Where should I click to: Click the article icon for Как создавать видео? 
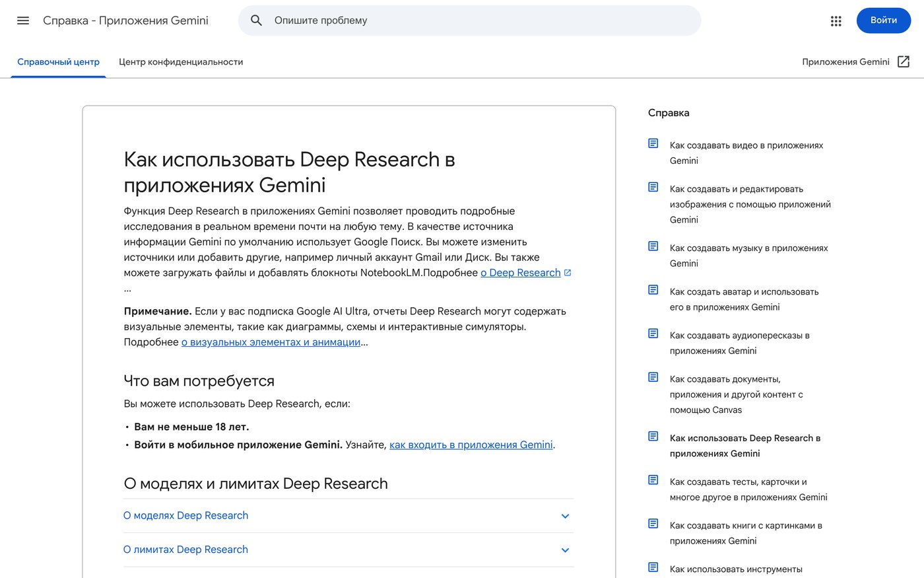(x=653, y=143)
